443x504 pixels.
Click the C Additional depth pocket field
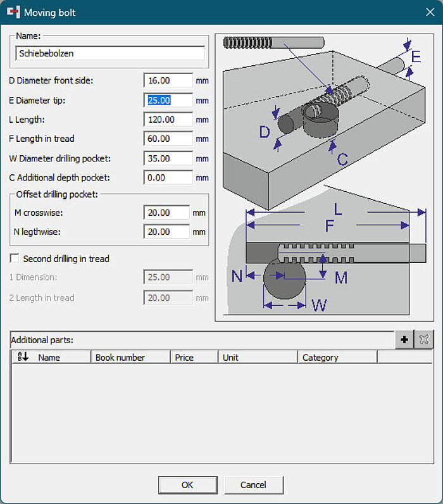pyautogui.click(x=168, y=178)
